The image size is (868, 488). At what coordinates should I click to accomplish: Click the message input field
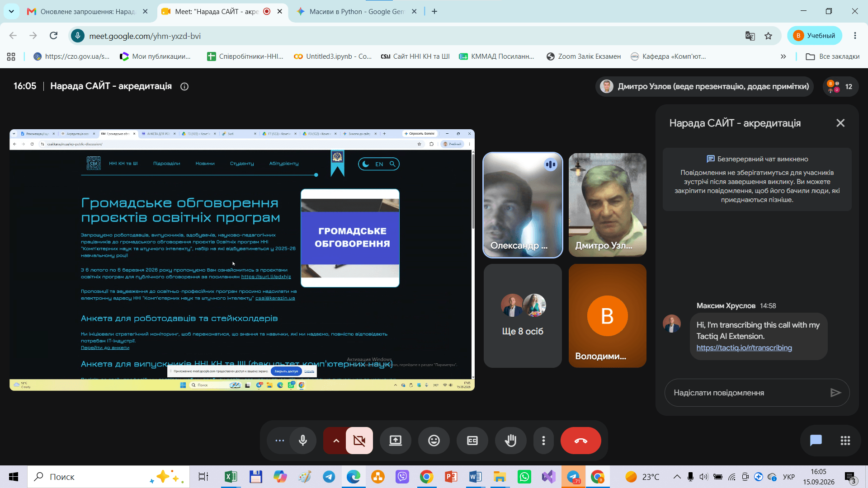click(x=747, y=393)
